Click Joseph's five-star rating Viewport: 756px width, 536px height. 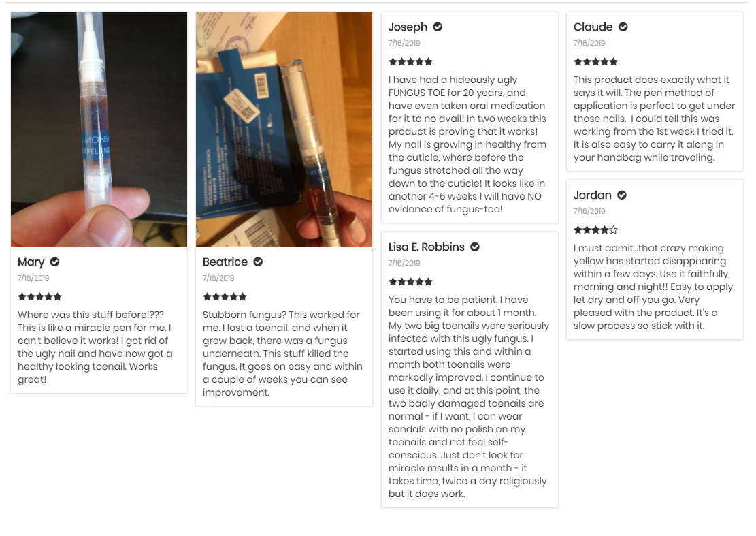pos(410,62)
